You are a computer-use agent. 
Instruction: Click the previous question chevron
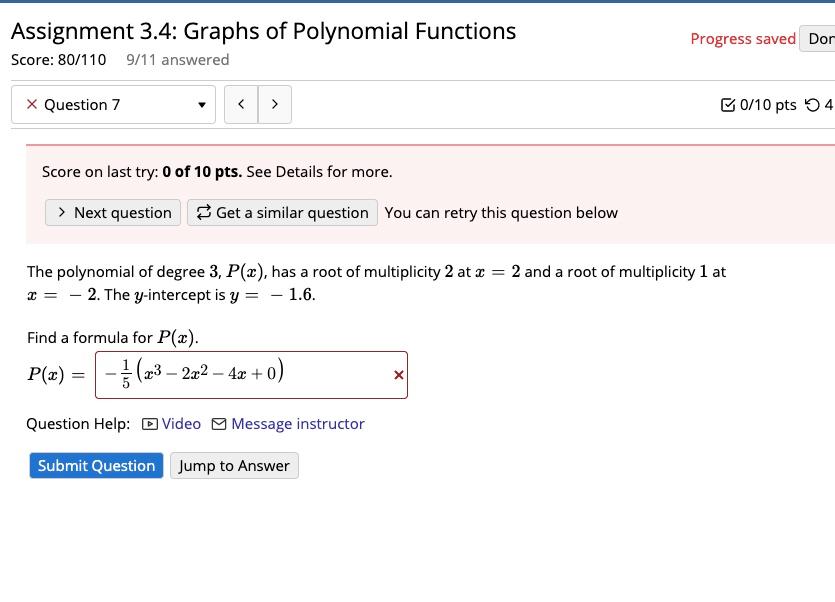tap(241, 104)
